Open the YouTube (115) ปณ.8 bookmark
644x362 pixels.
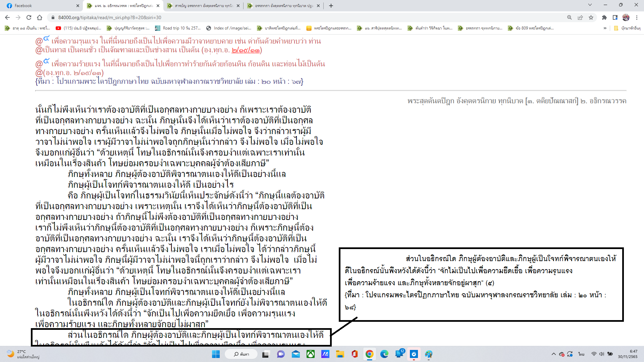pyautogui.click(x=78, y=28)
